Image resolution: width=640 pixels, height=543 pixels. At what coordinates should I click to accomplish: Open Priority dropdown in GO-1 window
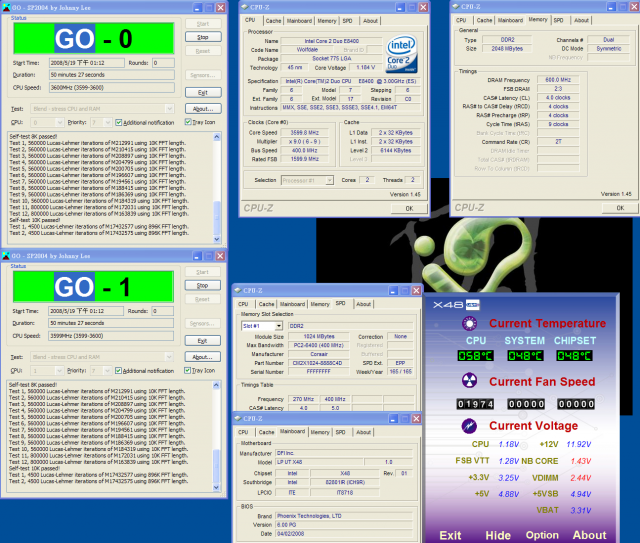tap(107, 370)
